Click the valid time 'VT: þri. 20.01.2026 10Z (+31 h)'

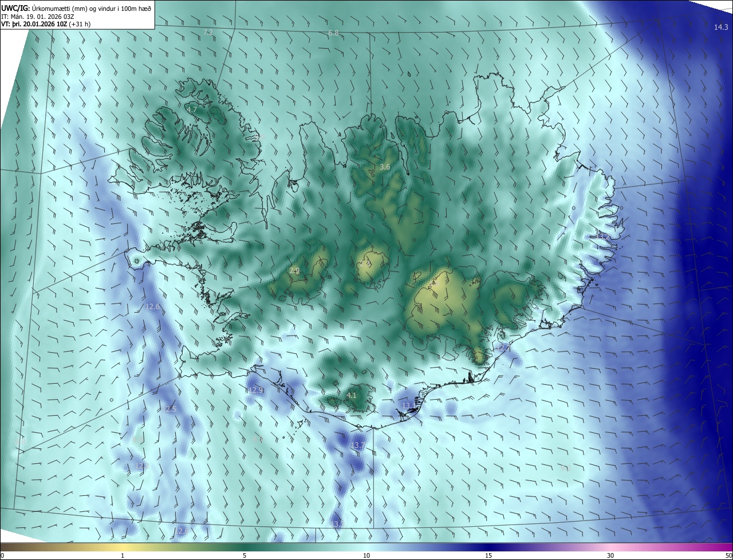tap(46, 24)
